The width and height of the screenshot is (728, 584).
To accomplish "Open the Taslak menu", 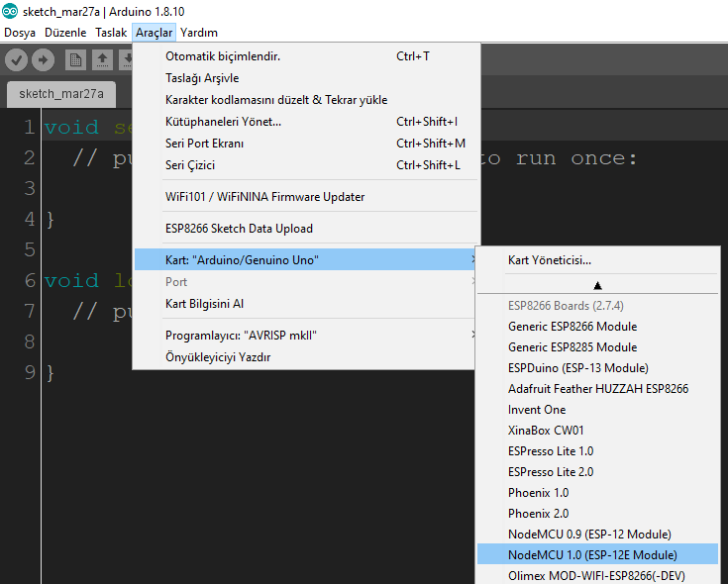I will pyautogui.click(x=111, y=33).
